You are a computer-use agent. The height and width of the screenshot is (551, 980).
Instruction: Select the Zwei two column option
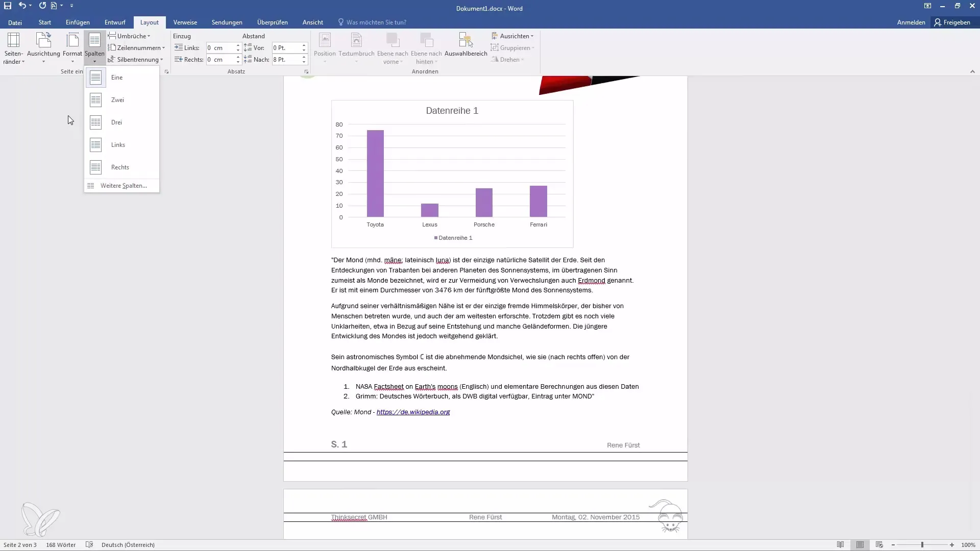121,100
